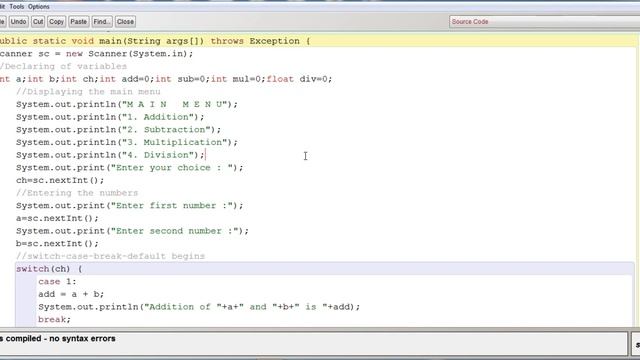Image resolution: width=640 pixels, height=360 pixels.
Task: Click the println "M A I N M E N U" line
Action: point(127,104)
